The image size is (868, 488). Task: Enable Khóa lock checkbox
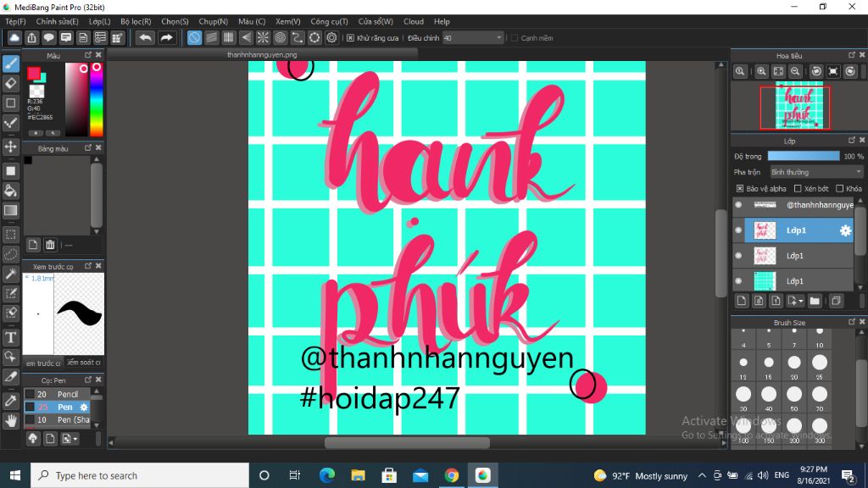(840, 189)
